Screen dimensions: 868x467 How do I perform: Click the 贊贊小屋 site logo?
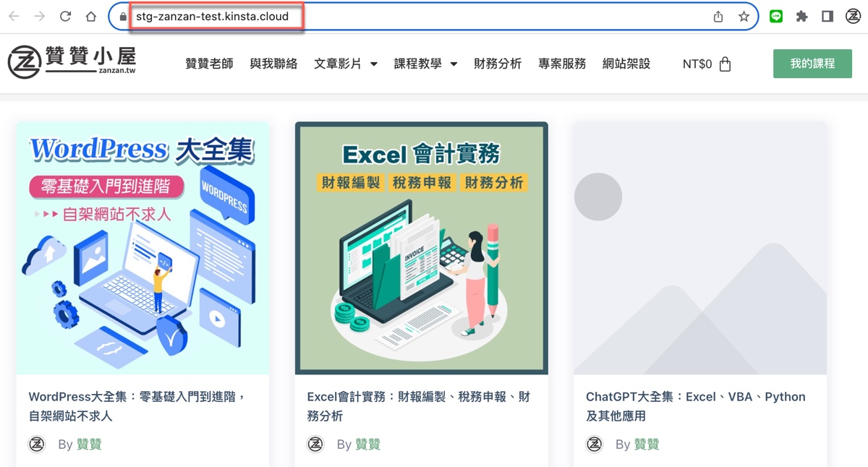click(x=72, y=62)
